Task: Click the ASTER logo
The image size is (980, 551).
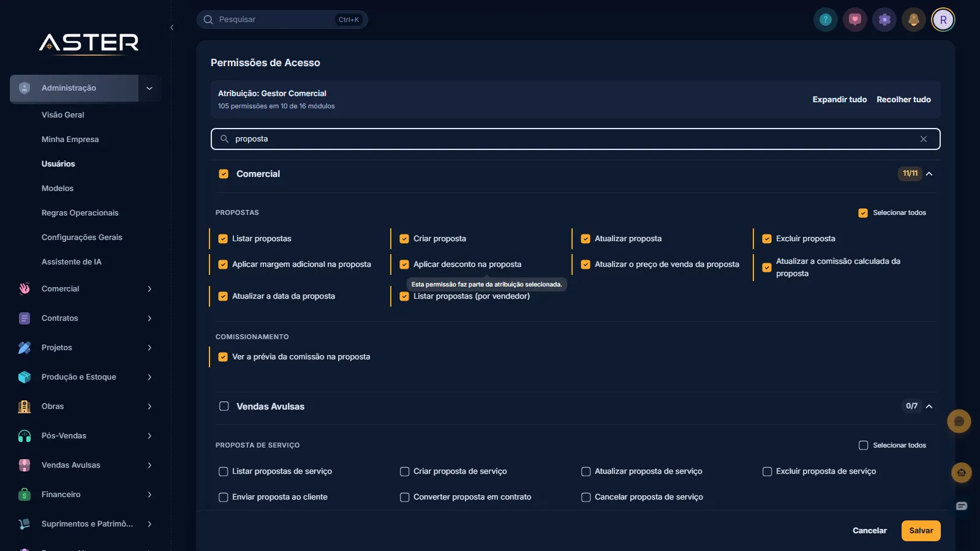Action: [89, 43]
